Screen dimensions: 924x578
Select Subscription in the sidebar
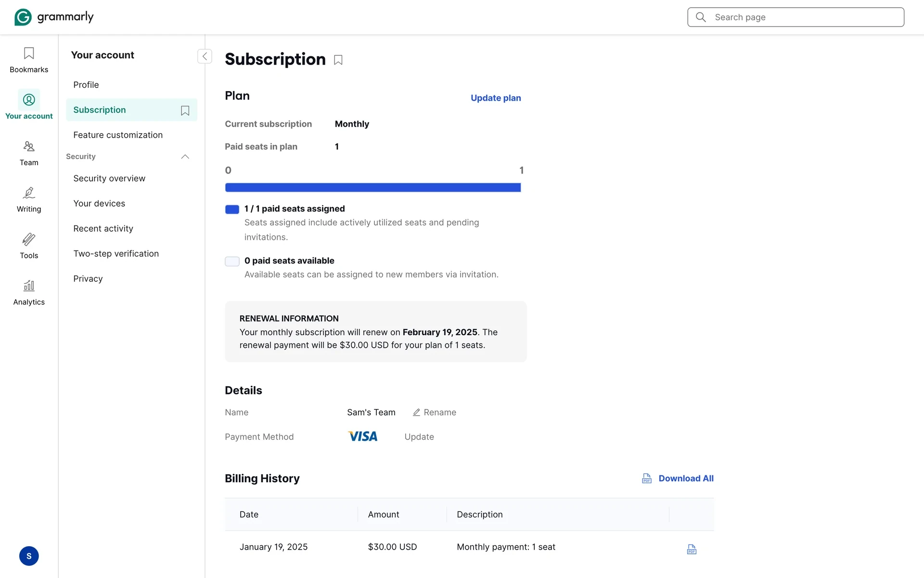point(132,110)
